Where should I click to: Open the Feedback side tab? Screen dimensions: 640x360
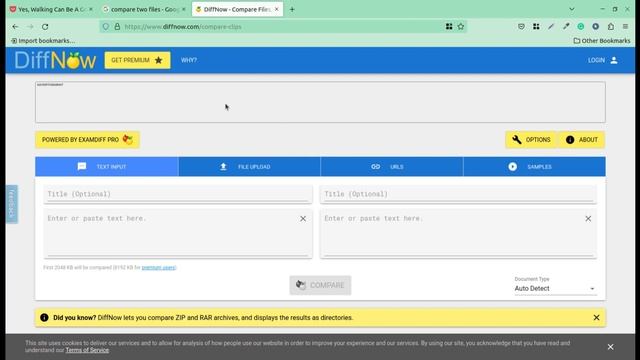(x=12, y=204)
